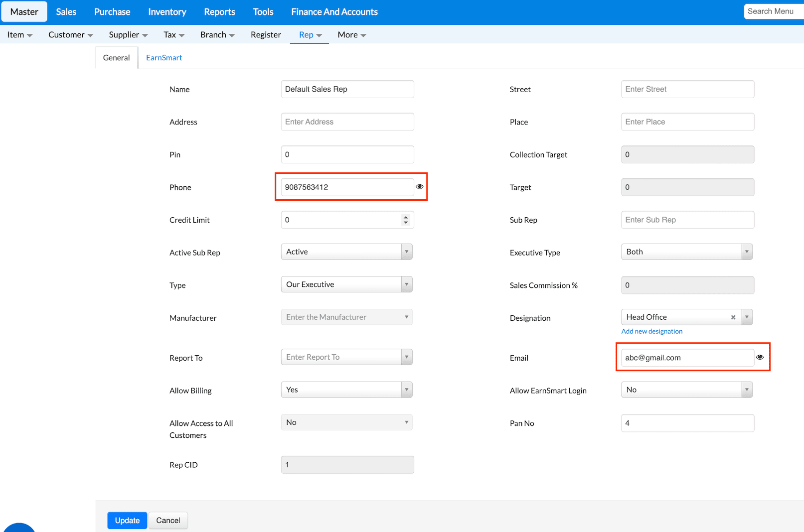Open the Finance And Accounts menu
Image resolution: width=804 pixels, height=532 pixels.
334,12
